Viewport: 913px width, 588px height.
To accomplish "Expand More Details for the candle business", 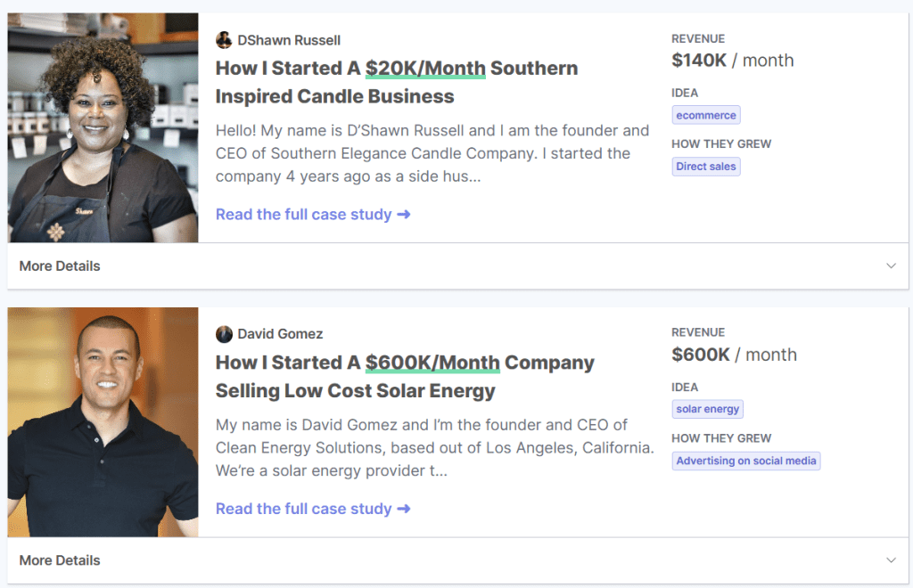I will coord(59,265).
